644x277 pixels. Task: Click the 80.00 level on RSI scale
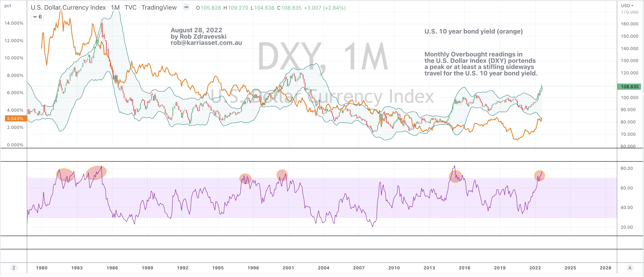(x=626, y=168)
